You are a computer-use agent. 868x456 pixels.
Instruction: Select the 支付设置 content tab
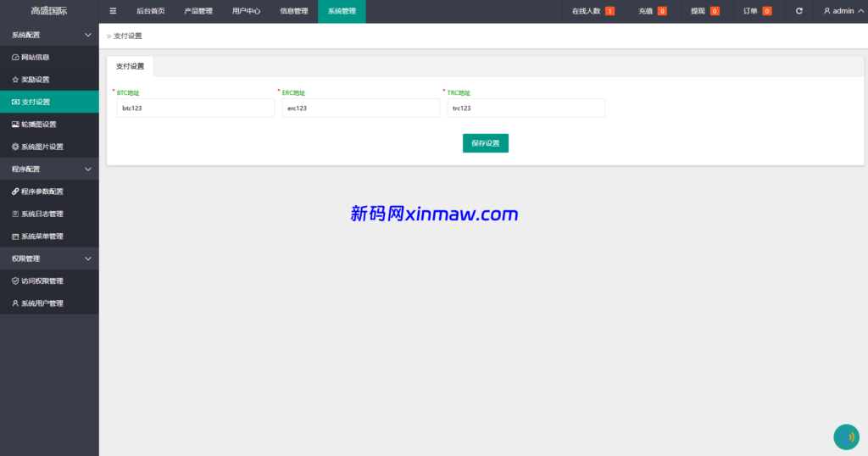point(130,66)
